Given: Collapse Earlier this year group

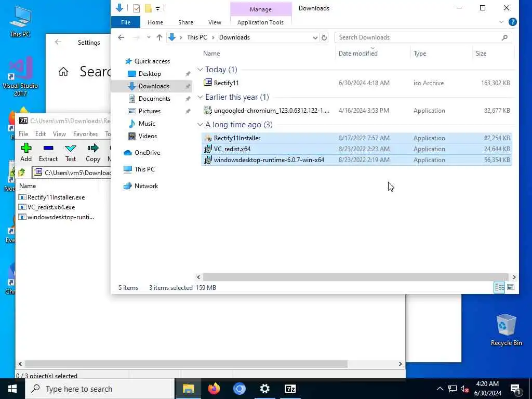Looking at the screenshot, I should tap(200, 97).
